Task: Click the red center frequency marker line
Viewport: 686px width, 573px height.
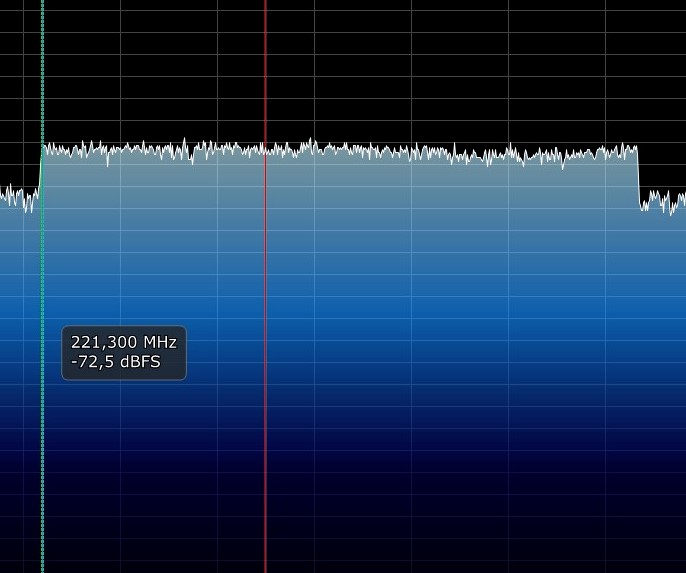Action: pyautogui.click(x=265, y=286)
